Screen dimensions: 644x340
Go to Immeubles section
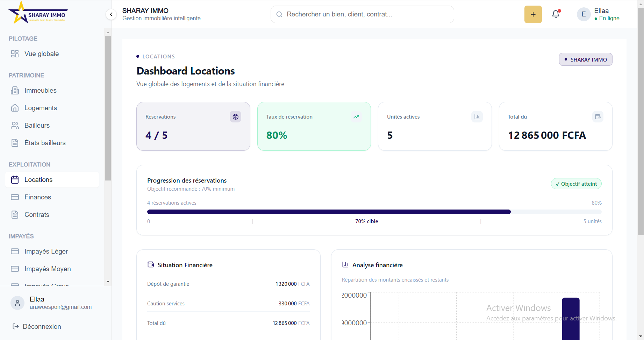(40, 91)
